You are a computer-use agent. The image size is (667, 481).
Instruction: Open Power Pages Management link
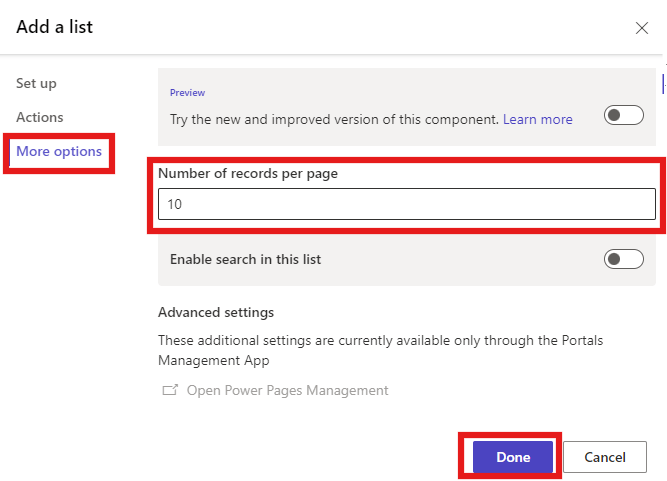(x=287, y=390)
